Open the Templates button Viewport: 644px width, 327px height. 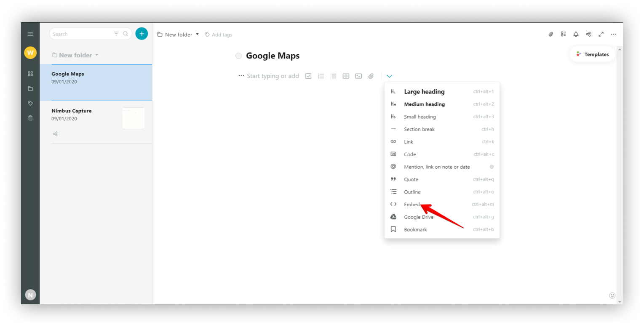592,54
